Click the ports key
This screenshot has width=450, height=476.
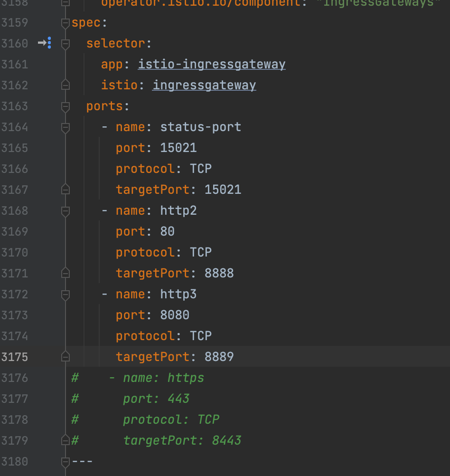104,106
